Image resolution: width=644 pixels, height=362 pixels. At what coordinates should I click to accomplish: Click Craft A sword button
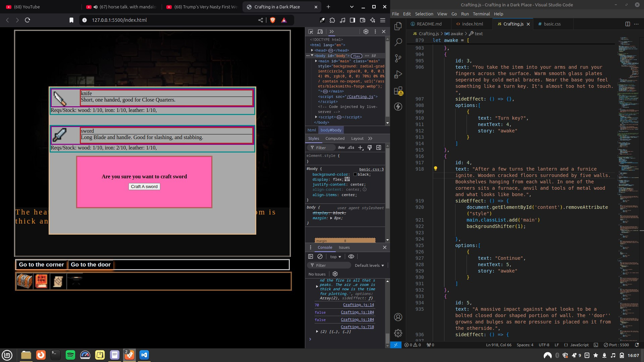pyautogui.click(x=144, y=186)
